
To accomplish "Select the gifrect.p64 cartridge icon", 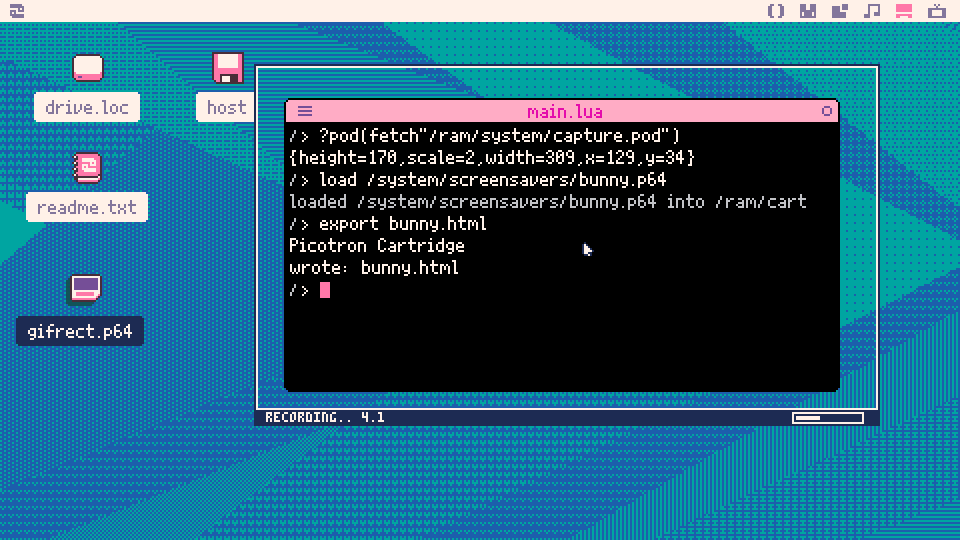I will click(x=85, y=288).
